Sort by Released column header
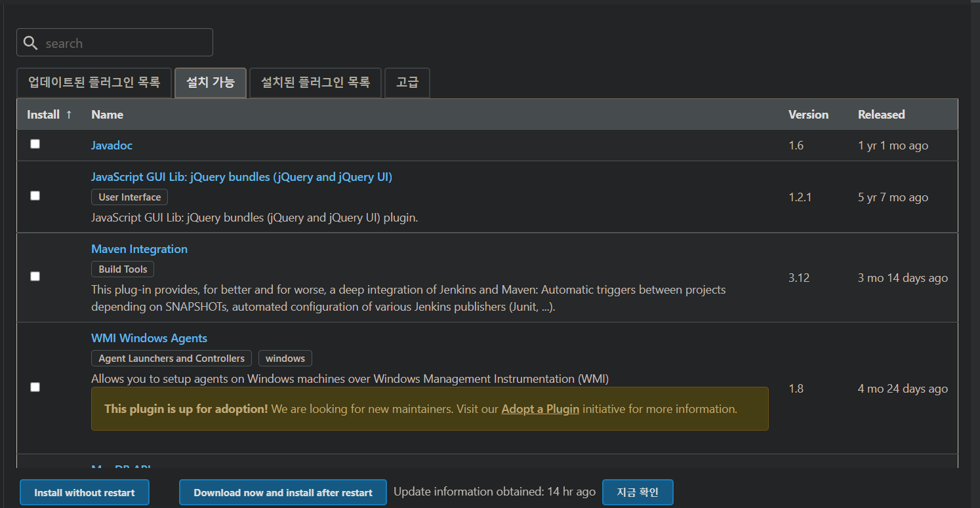980x508 pixels. coord(881,115)
